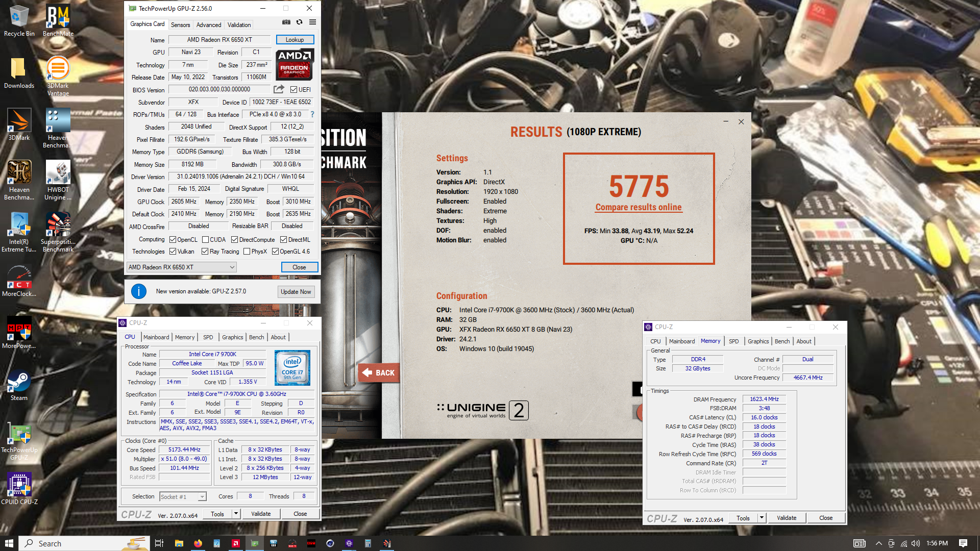Open SPD tab in right CPU-Z
The image size is (980, 551).
pos(733,341)
